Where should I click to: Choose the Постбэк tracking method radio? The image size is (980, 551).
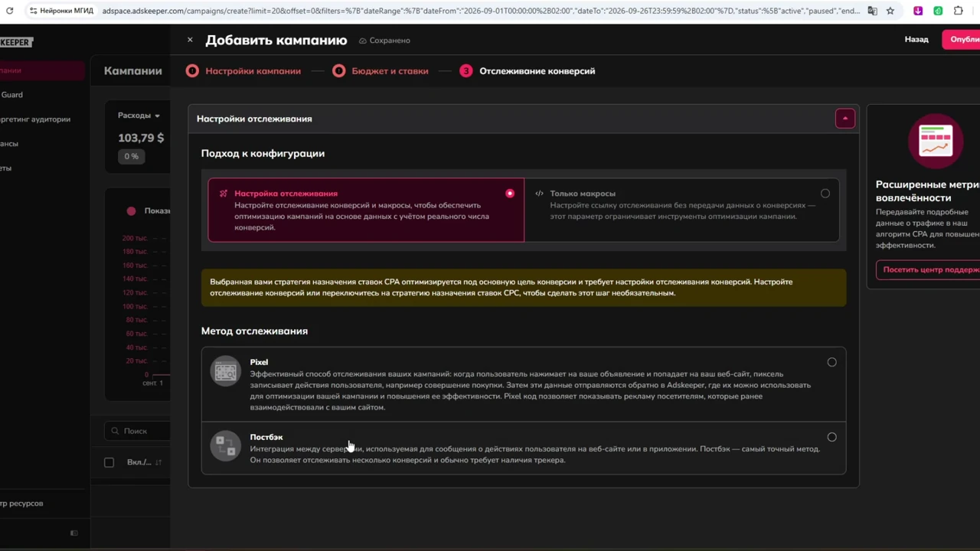tap(832, 437)
